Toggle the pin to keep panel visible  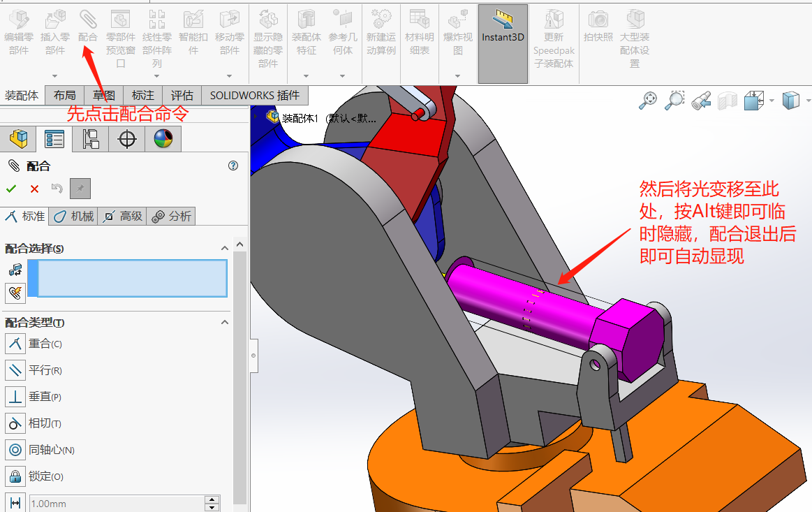coord(80,189)
